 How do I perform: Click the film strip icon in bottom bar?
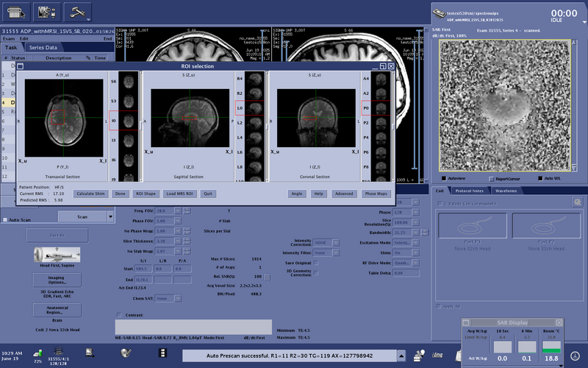coord(162,353)
